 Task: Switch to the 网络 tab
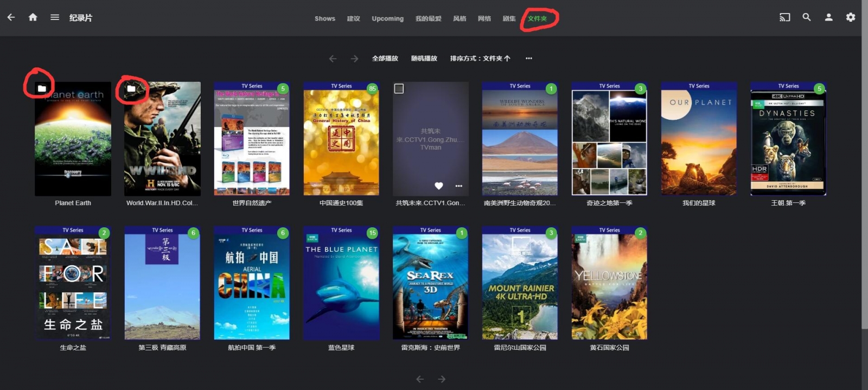[x=484, y=18]
